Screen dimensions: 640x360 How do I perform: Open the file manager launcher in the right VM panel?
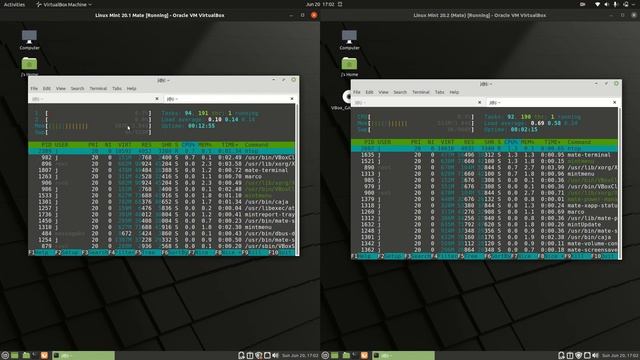346,355
